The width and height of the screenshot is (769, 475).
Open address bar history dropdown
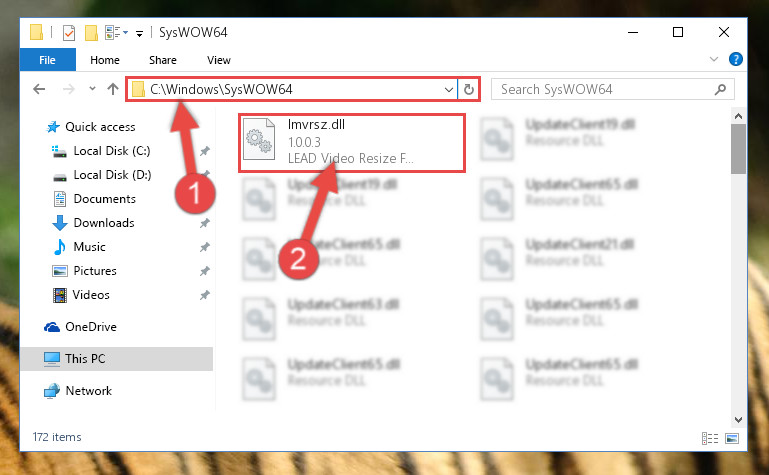pos(448,90)
